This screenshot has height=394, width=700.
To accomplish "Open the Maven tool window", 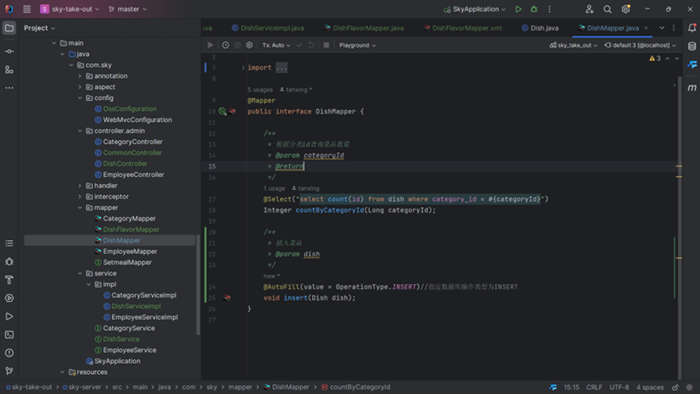I will [692, 87].
